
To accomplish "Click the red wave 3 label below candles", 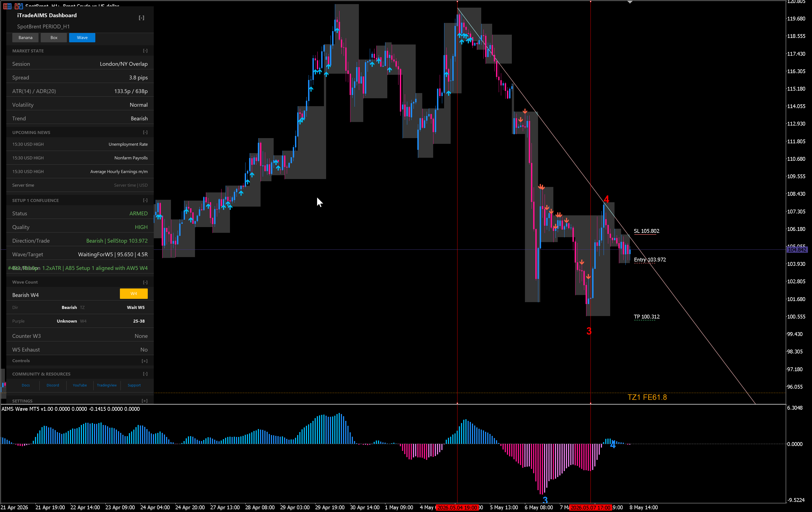I will pyautogui.click(x=589, y=331).
